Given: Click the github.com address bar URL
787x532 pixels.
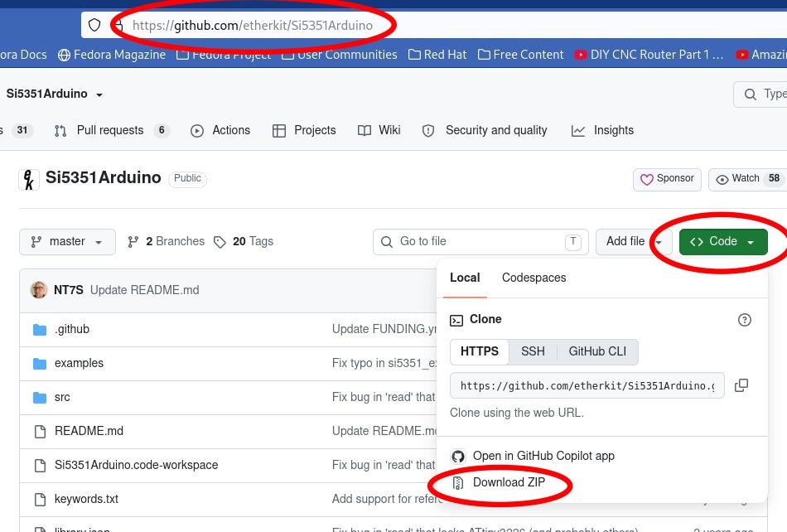Looking at the screenshot, I should (253, 25).
